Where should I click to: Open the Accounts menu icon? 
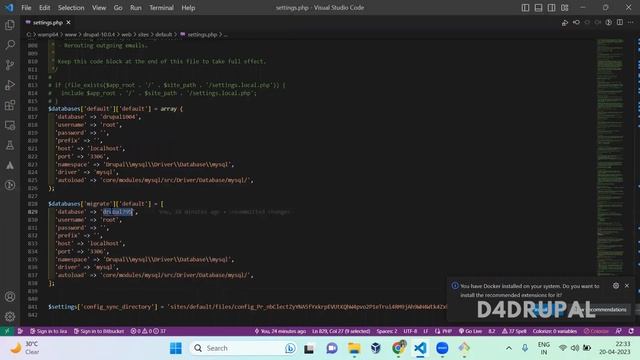click(x=10, y=297)
